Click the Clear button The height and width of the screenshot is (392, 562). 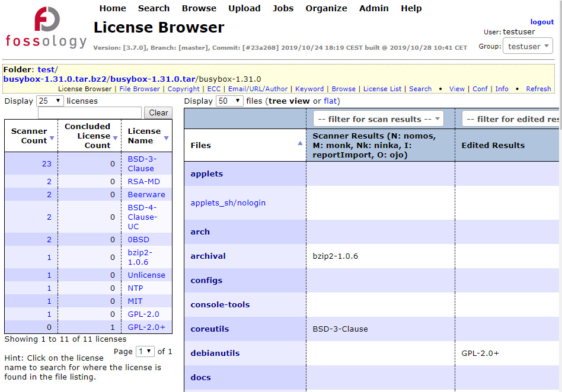(x=158, y=113)
